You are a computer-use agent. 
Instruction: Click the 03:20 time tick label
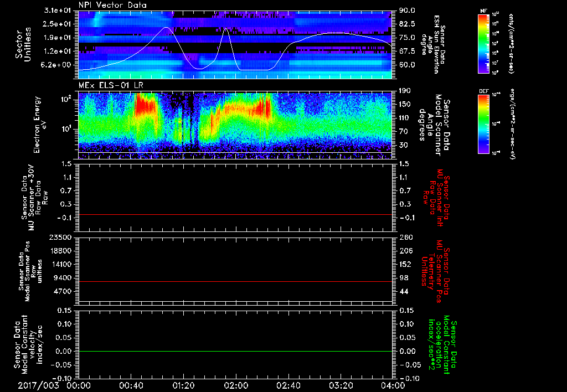coord(341,385)
